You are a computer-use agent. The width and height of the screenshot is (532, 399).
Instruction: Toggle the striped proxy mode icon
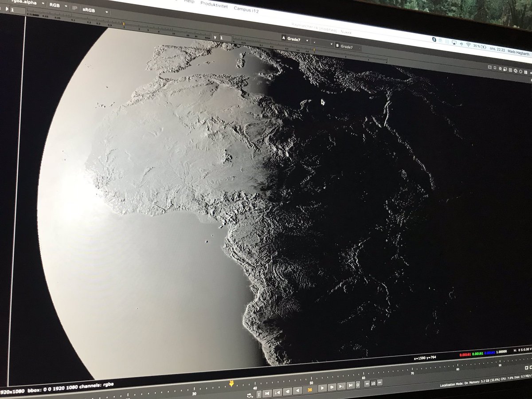click(500, 68)
